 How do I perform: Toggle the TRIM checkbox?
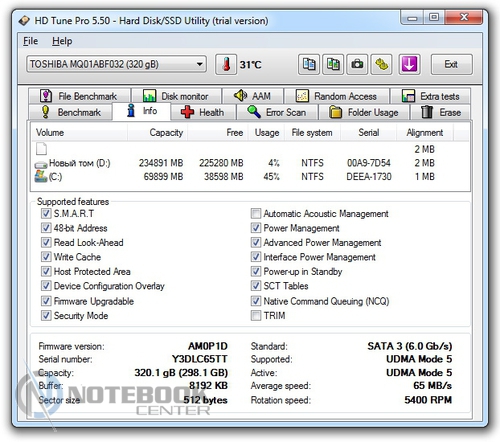click(256, 315)
